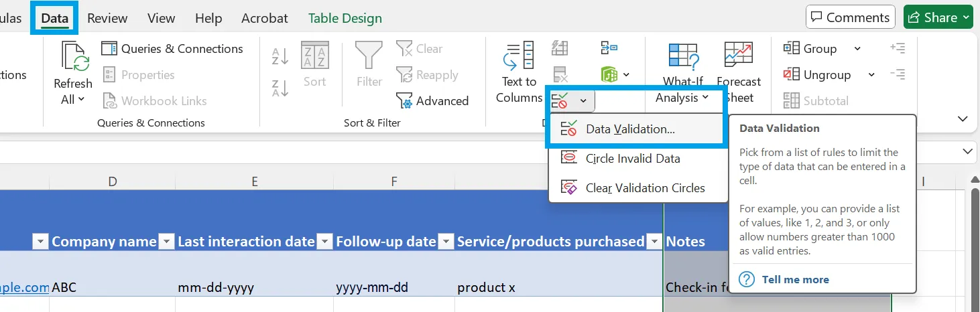The width and height of the screenshot is (980, 312).
Task: Open Queries & Connections pane
Action: pyautogui.click(x=172, y=49)
